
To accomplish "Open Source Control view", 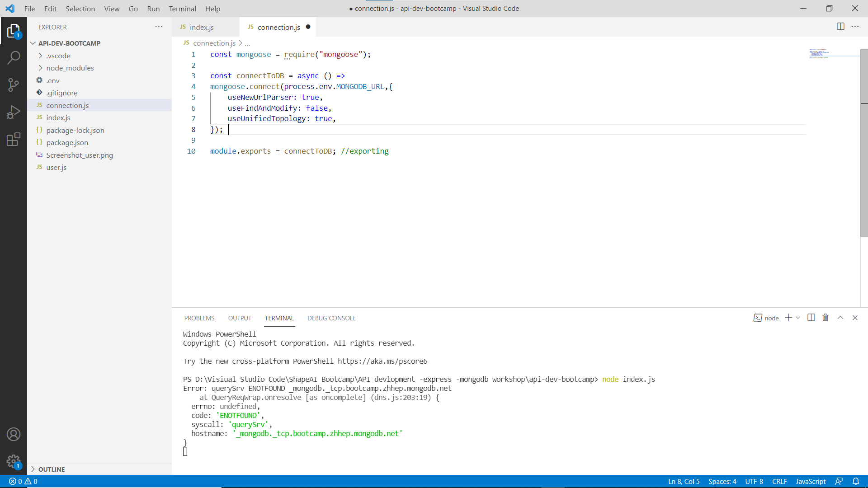I will 14,84.
